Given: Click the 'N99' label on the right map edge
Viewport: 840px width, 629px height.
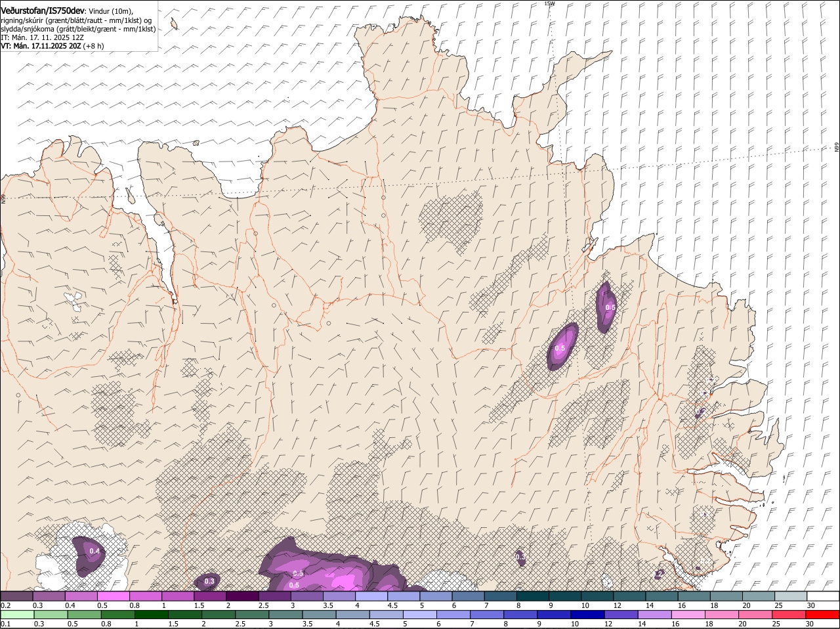Looking at the screenshot, I should click(837, 148).
